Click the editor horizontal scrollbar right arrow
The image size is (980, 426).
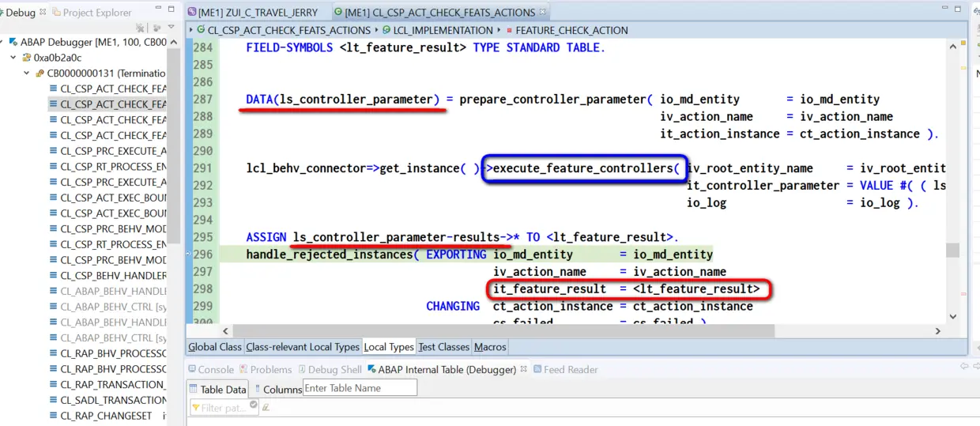click(x=939, y=332)
